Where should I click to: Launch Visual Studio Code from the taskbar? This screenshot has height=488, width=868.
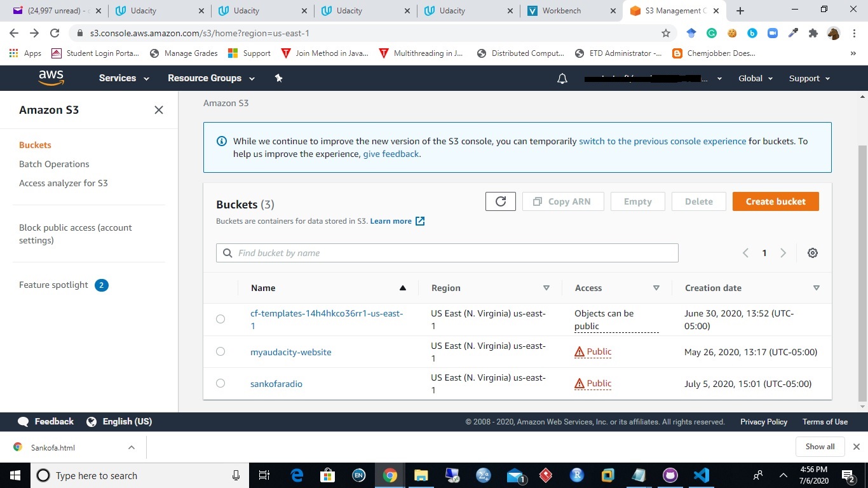pos(700,475)
